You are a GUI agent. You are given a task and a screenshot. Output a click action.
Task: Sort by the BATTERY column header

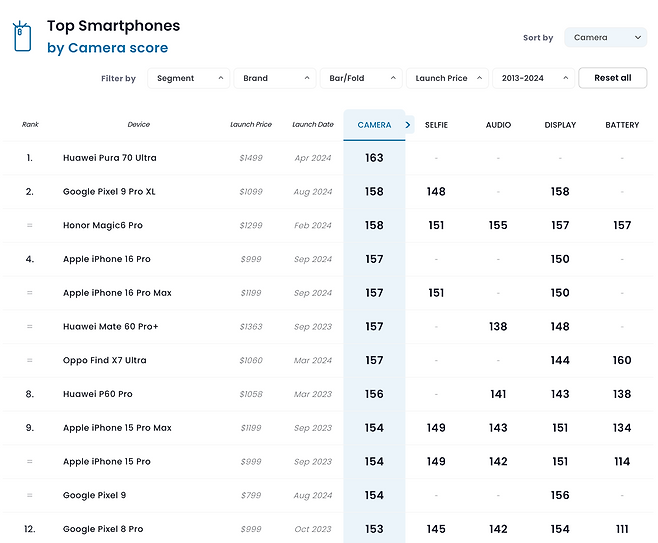(x=622, y=125)
